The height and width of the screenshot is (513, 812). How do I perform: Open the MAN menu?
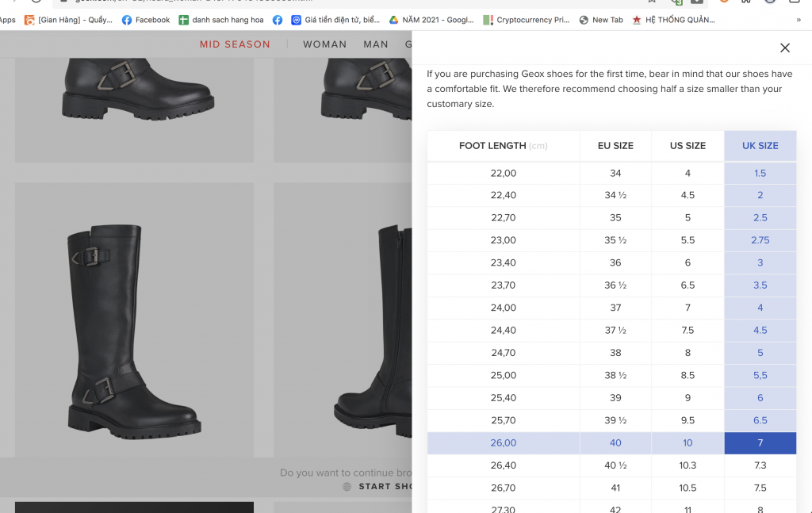(376, 44)
